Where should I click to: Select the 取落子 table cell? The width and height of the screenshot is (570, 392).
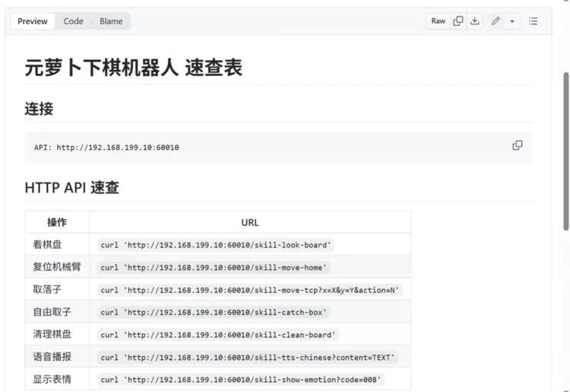[x=57, y=289]
